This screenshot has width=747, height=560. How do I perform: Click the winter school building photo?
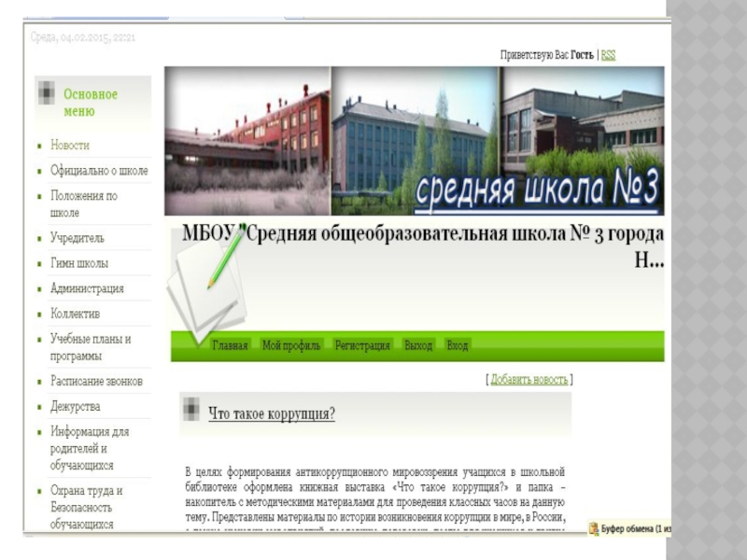[x=247, y=141]
